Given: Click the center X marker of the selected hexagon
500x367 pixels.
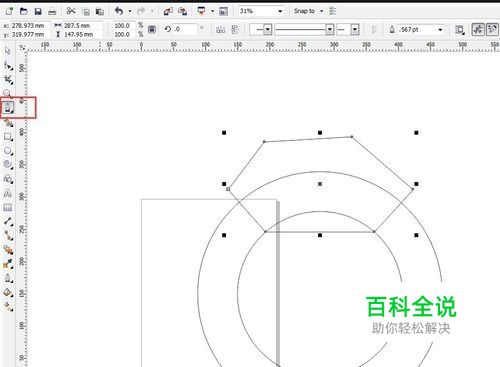Looking at the screenshot, I should [320, 184].
